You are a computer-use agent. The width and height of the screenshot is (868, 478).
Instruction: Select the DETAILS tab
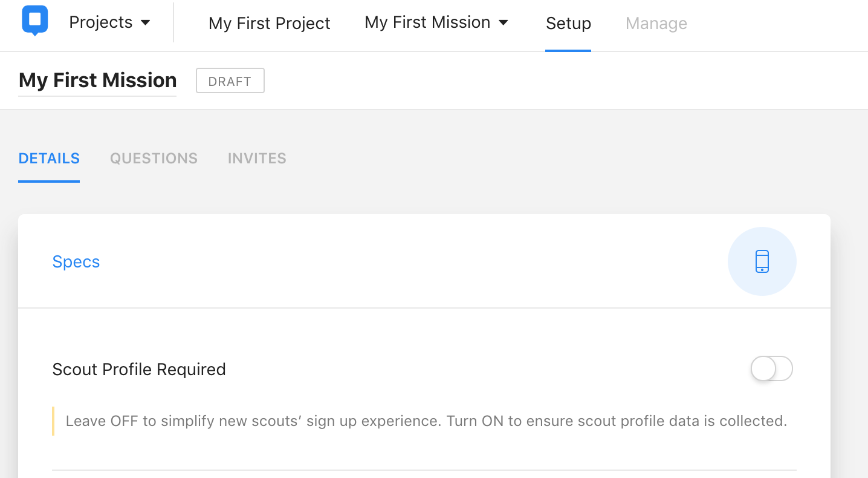pos(49,159)
